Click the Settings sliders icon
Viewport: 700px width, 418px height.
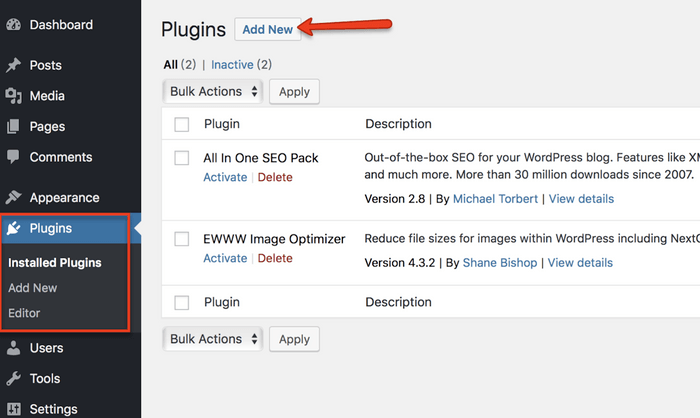[x=13, y=409]
